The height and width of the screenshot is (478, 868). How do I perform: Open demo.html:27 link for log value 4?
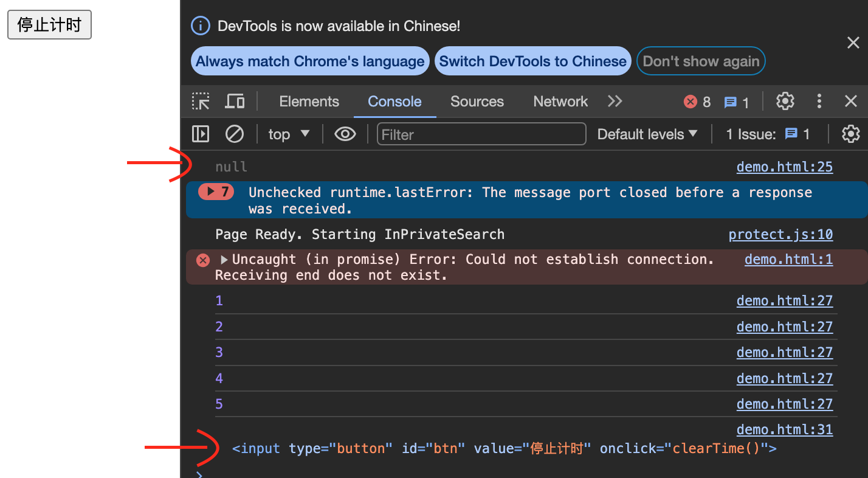[785, 378]
